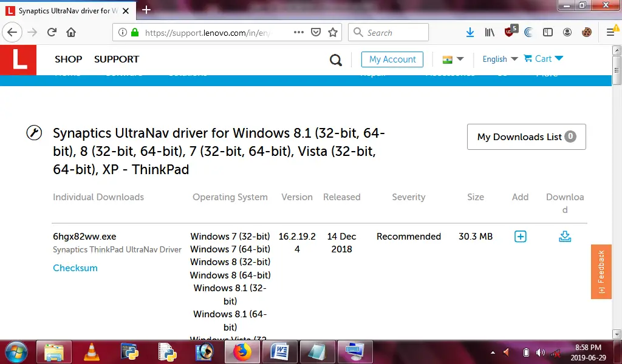622x364 pixels.
Task: Click the volume speaker tray icon
Action: pyautogui.click(x=540, y=352)
